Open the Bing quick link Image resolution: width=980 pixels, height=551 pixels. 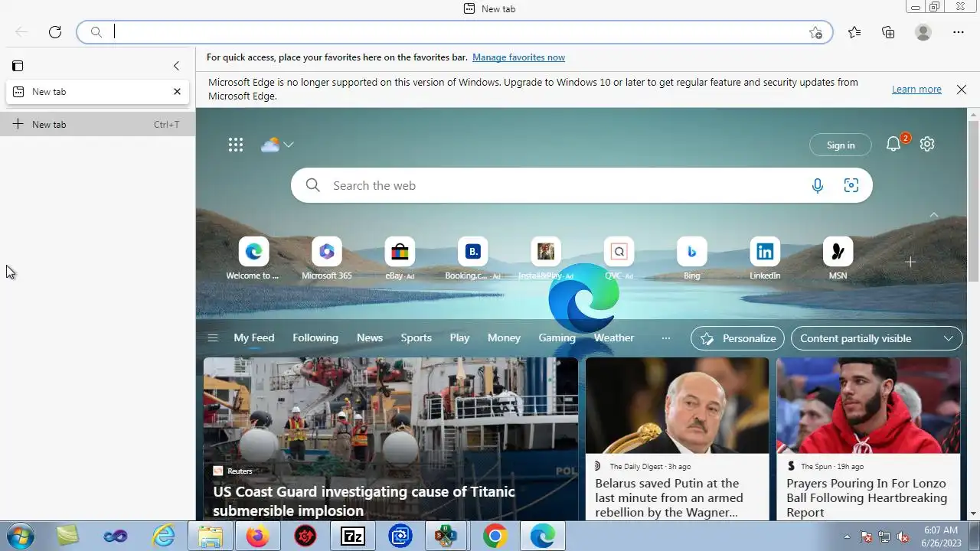(x=691, y=259)
